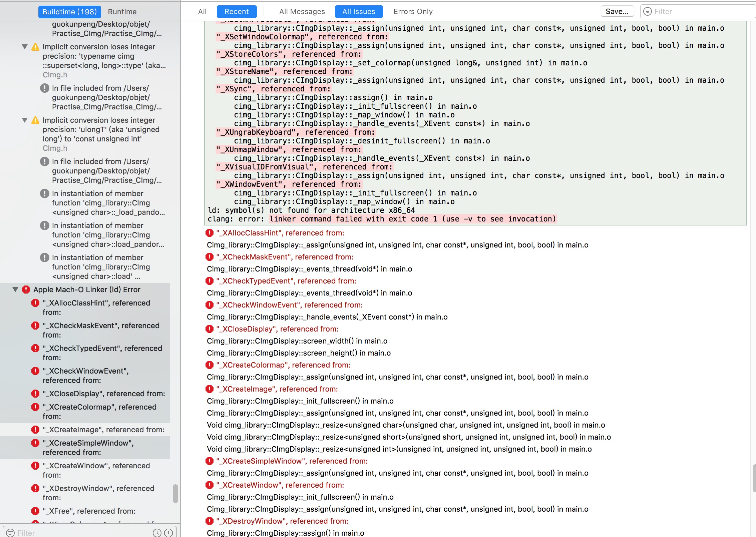Click the warning triangle on the first Implicit conversion issue
Image resolution: width=756 pixels, height=537 pixels.
click(x=35, y=47)
